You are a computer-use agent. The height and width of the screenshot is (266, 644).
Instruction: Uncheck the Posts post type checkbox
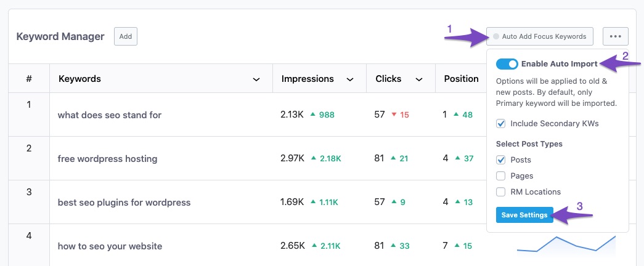pyautogui.click(x=501, y=160)
